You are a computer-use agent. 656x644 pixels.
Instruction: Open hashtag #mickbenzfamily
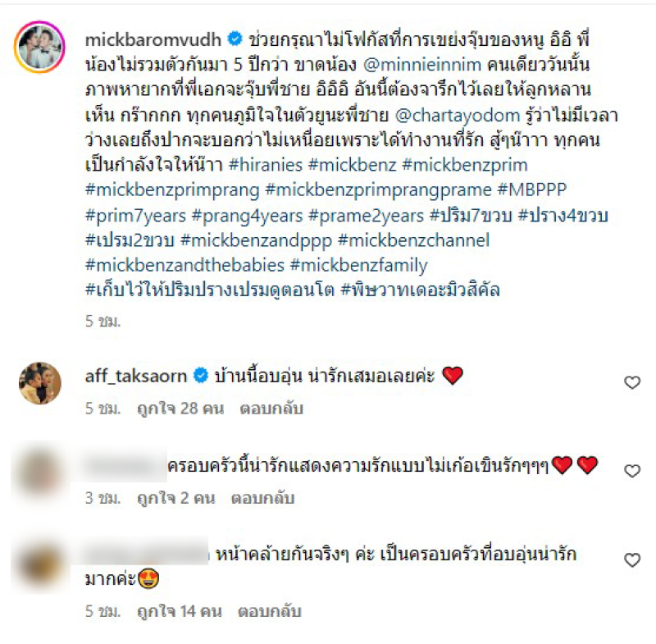pyautogui.click(x=358, y=265)
